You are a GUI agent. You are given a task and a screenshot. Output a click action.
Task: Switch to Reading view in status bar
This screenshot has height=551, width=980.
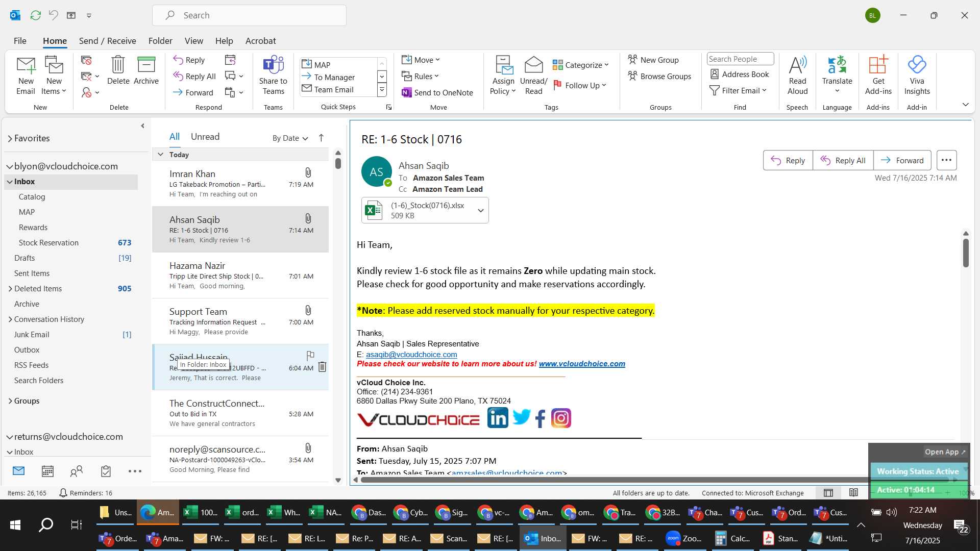(x=853, y=492)
